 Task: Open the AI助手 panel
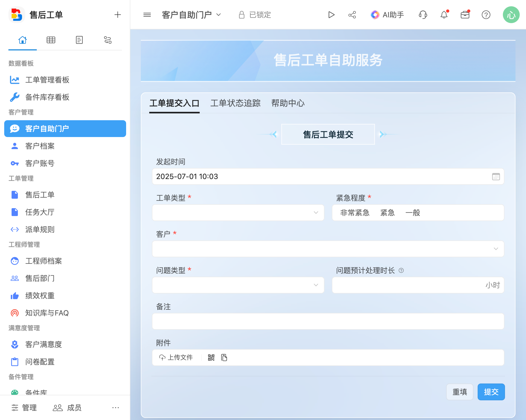point(387,15)
